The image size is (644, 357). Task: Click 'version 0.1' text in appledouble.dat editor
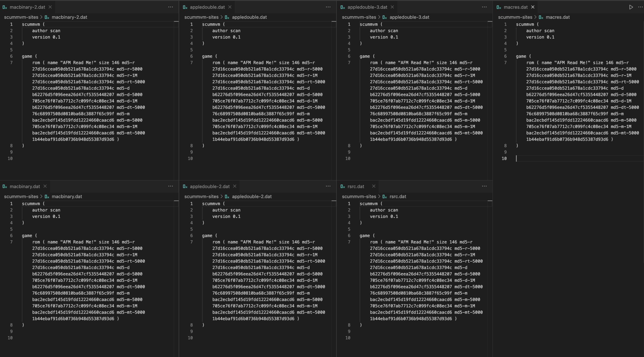click(x=226, y=37)
